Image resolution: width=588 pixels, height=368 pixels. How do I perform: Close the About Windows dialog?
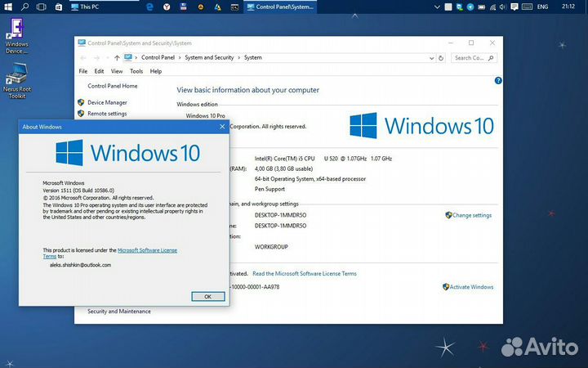click(222, 127)
